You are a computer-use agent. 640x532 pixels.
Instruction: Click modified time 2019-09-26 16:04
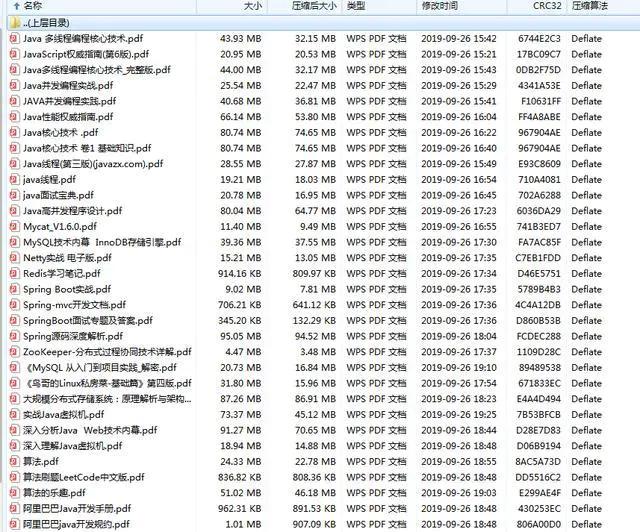459,117
